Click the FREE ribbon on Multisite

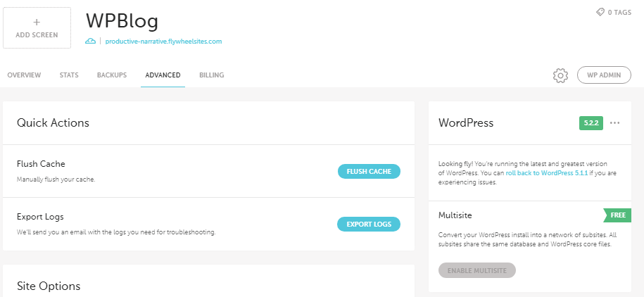coord(617,215)
